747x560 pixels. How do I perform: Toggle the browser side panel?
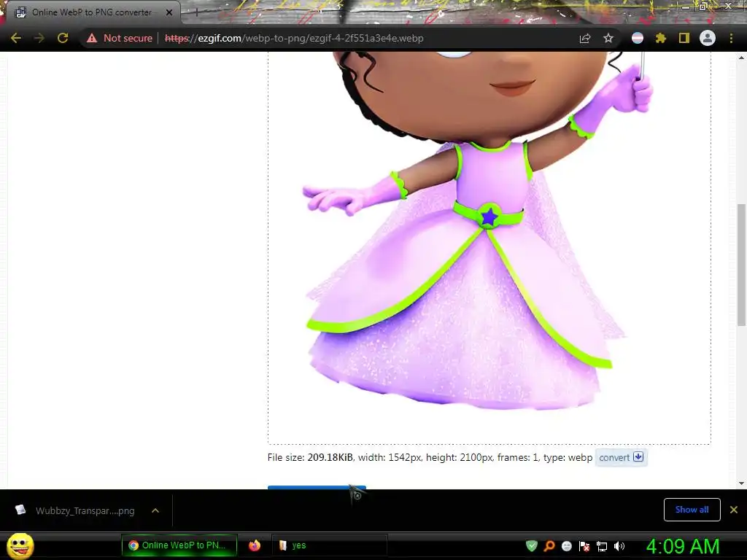coord(684,38)
